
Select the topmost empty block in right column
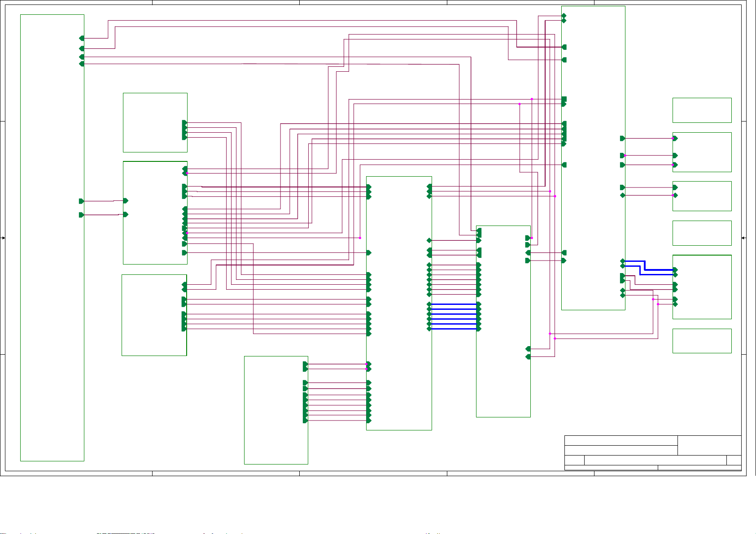(702, 110)
